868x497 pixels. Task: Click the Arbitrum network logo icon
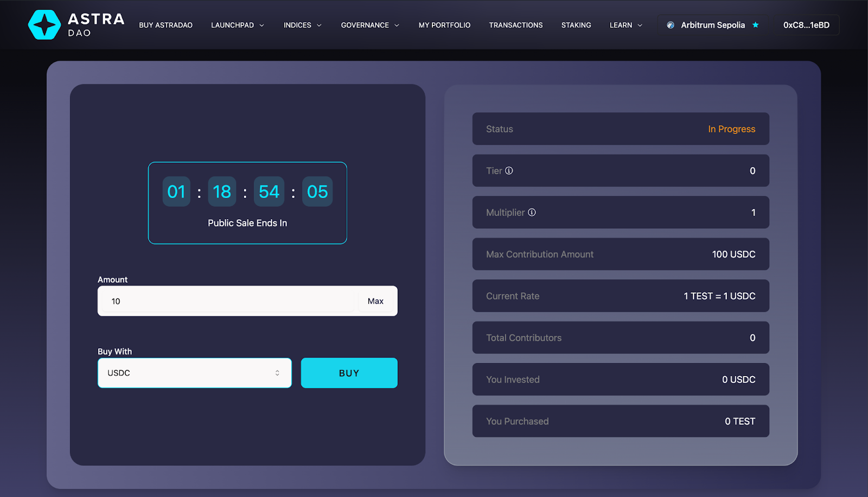click(x=671, y=25)
